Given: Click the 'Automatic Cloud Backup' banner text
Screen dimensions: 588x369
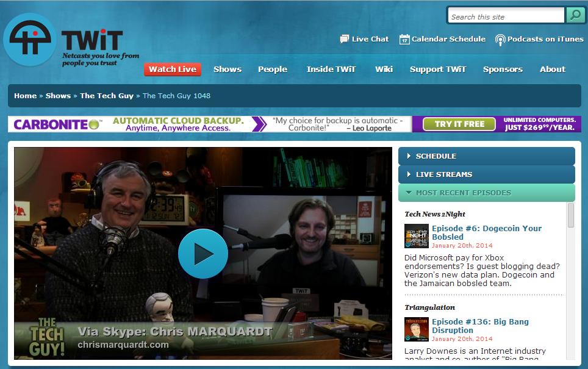Looking at the screenshot, I should click(x=178, y=121).
